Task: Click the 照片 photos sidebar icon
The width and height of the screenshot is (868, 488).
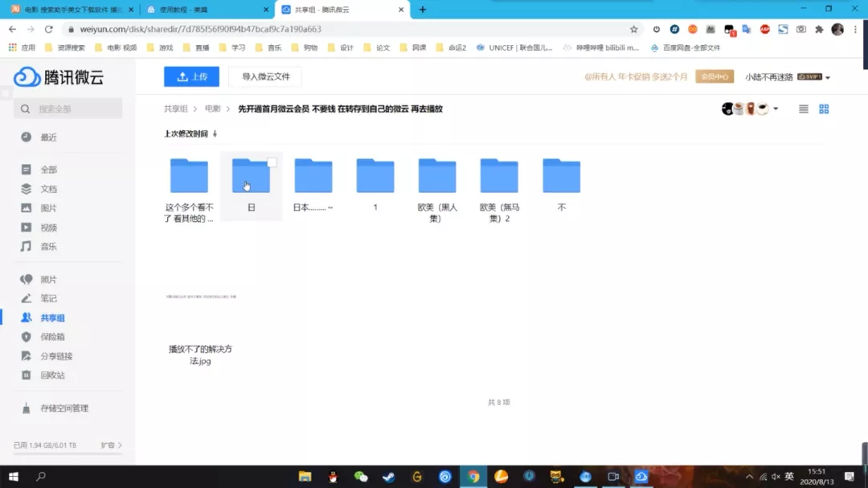Action: pyautogui.click(x=26, y=279)
